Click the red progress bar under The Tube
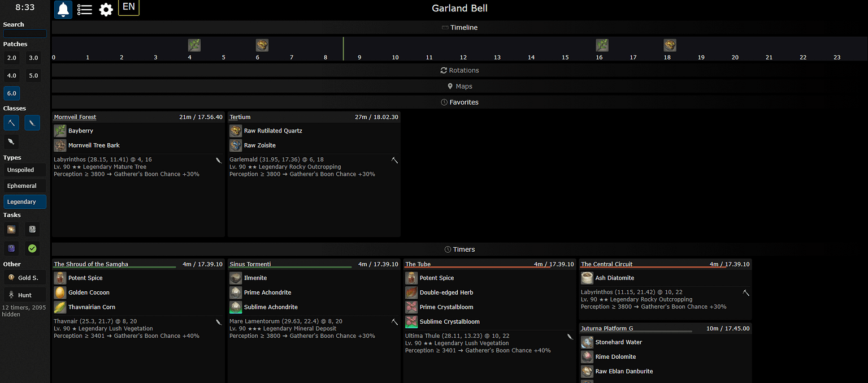The height and width of the screenshot is (383, 868). [x=478, y=267]
